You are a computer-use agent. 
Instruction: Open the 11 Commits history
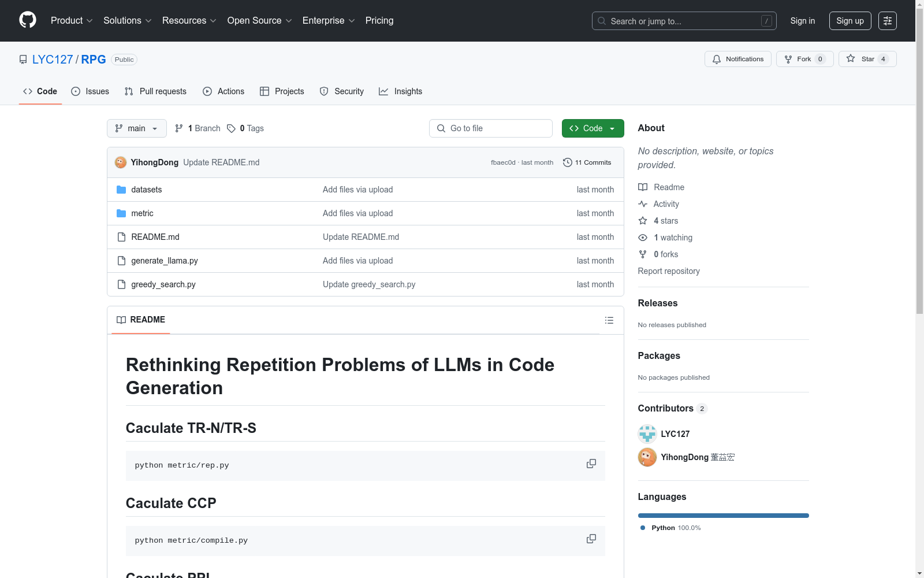pos(587,162)
